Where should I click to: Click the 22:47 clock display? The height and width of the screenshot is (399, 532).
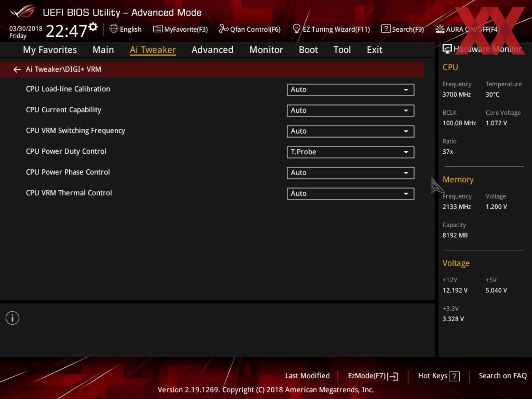click(x=66, y=31)
